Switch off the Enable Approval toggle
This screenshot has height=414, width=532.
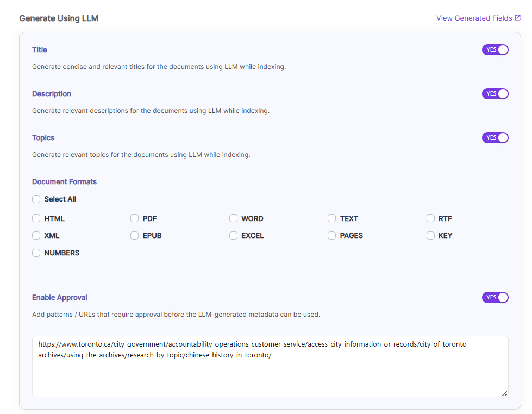pyautogui.click(x=495, y=297)
